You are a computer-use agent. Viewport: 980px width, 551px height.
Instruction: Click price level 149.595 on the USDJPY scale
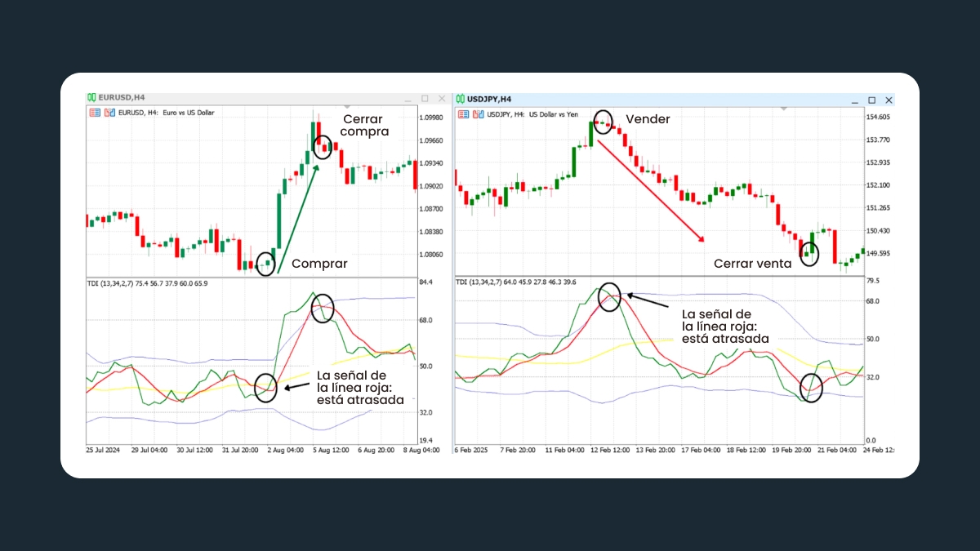pyautogui.click(x=879, y=253)
